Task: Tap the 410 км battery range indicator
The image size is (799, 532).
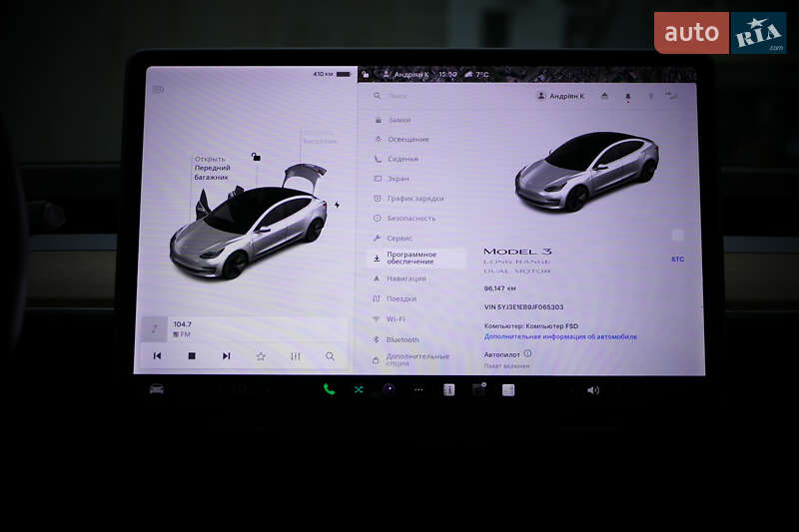Action: (332, 74)
